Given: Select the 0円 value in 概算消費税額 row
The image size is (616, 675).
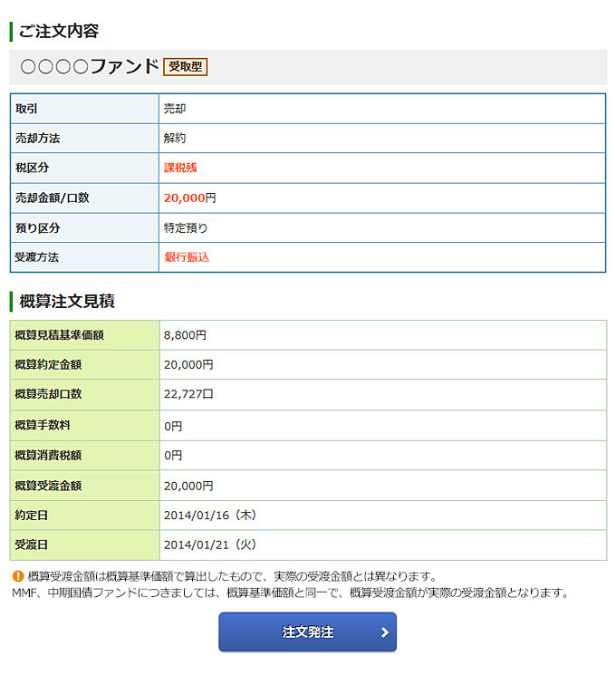Looking at the screenshot, I should [x=173, y=455].
